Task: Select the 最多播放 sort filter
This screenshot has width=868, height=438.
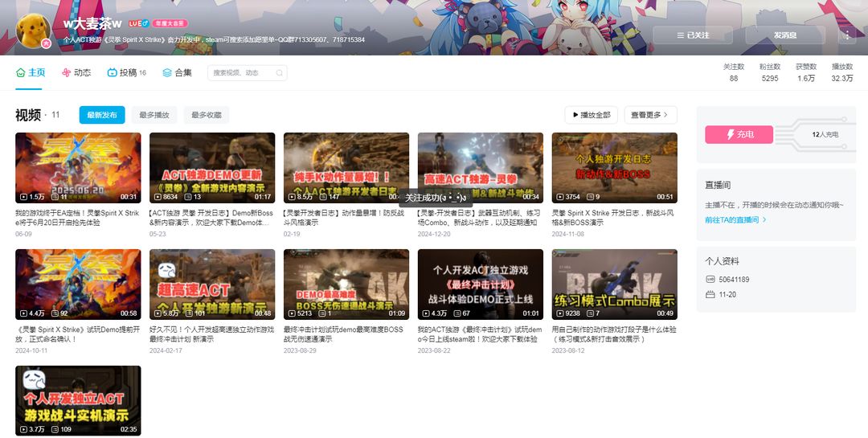Action: point(154,115)
